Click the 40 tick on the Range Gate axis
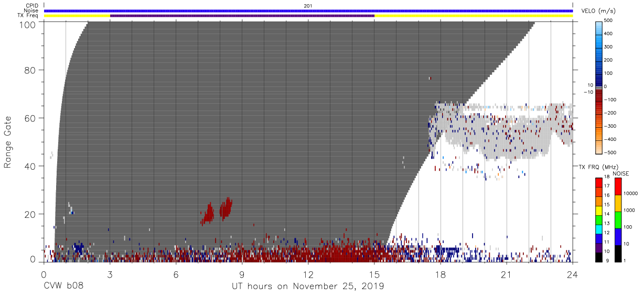 (x=30, y=166)
